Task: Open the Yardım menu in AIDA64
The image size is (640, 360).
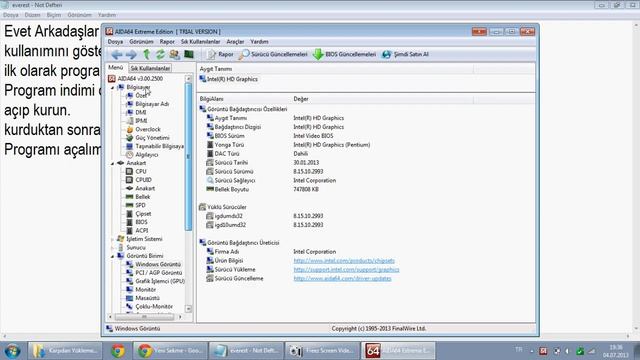Action: (259, 42)
